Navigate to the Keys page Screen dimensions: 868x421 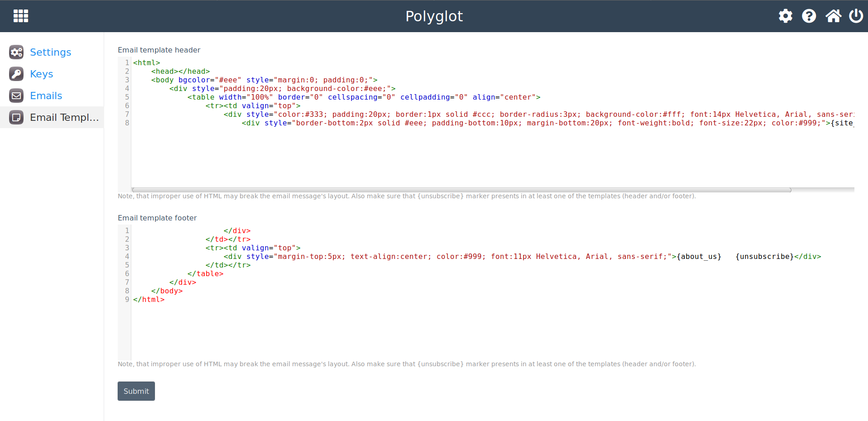(x=41, y=74)
